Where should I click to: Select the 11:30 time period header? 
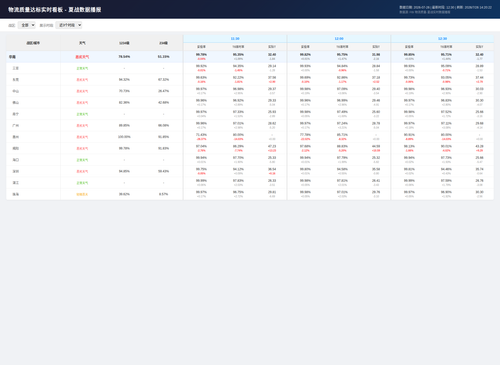click(x=235, y=39)
